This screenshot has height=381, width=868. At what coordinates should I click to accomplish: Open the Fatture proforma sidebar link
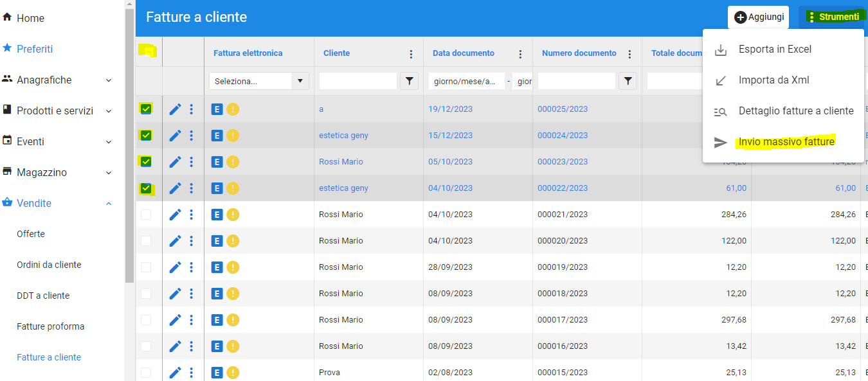(x=51, y=326)
